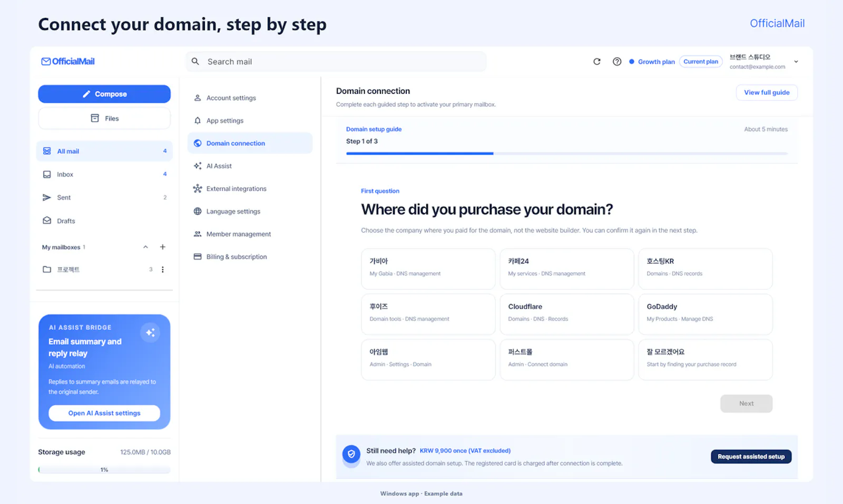Click the Billing card icon
The image size is (843, 504).
click(198, 256)
